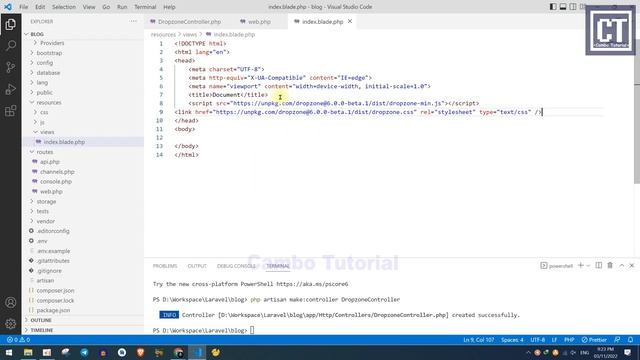Toggle primary side bar layout icon
640x360 pixels.
[x=553, y=7]
